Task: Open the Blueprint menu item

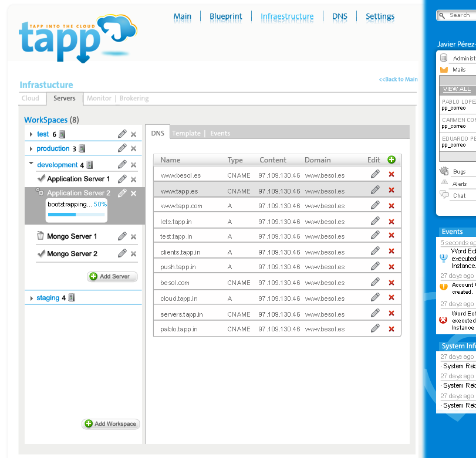Action: [225, 16]
